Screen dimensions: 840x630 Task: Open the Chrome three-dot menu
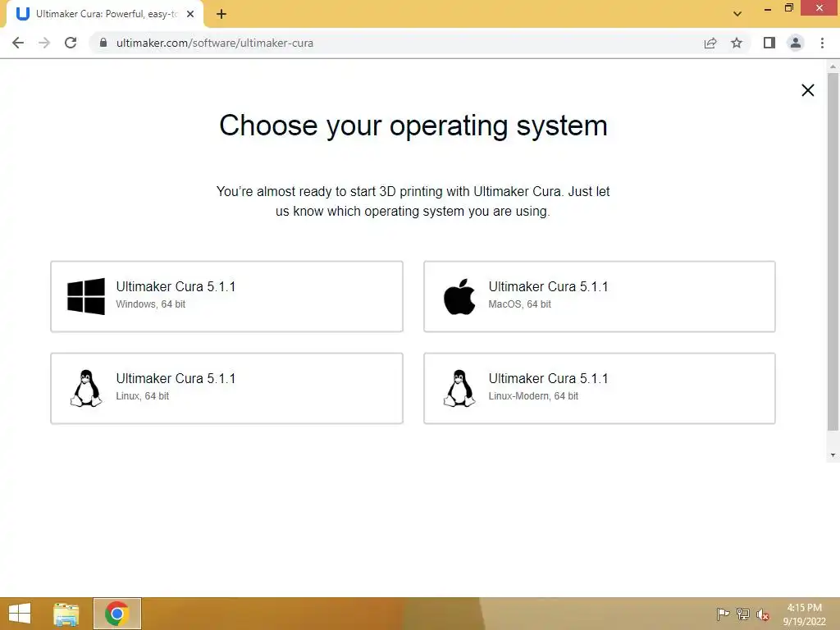tap(822, 43)
